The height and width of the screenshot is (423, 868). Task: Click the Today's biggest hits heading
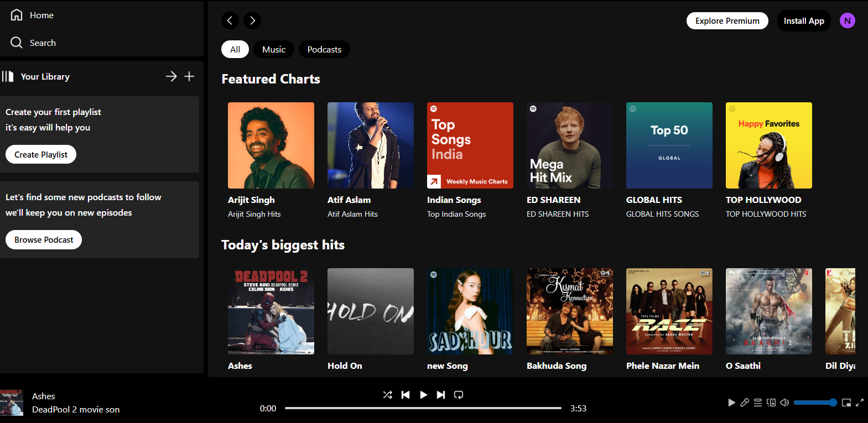(283, 245)
